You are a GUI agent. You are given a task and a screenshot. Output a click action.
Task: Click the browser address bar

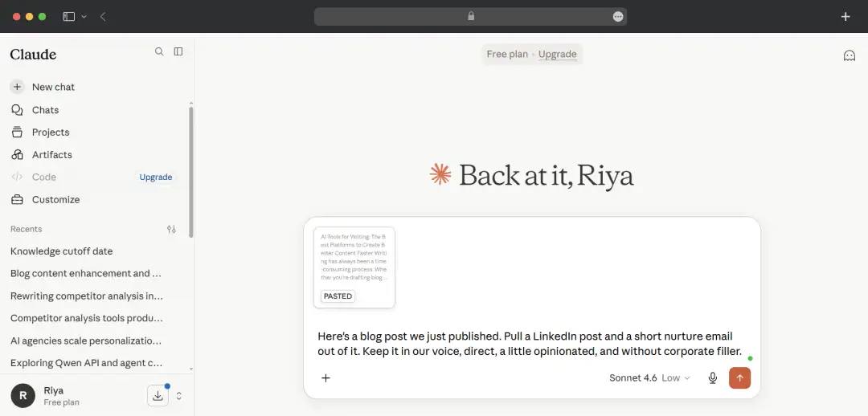click(470, 17)
